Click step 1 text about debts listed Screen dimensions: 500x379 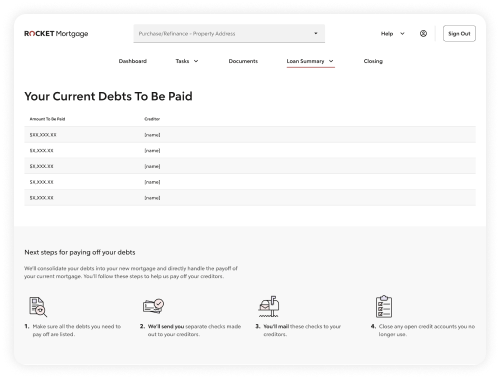tap(77, 330)
